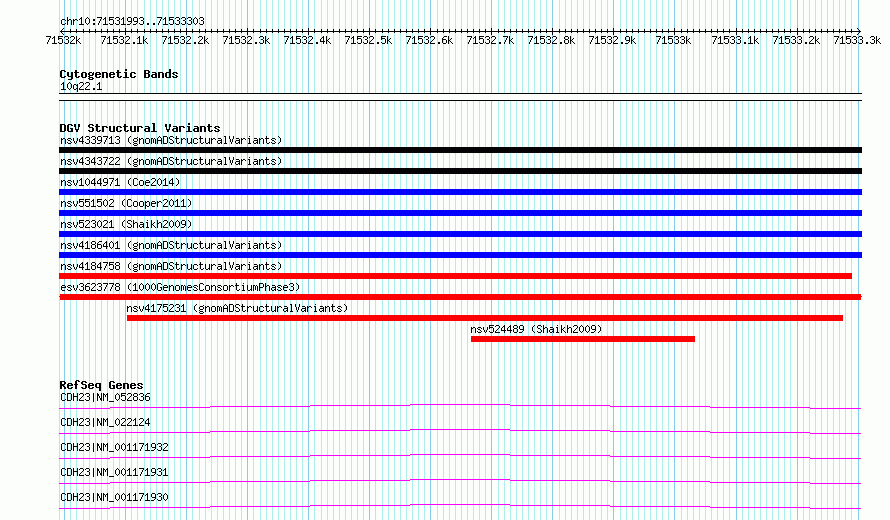
Task: Click the 71532.5k ruler tick label
Action: click(368, 40)
